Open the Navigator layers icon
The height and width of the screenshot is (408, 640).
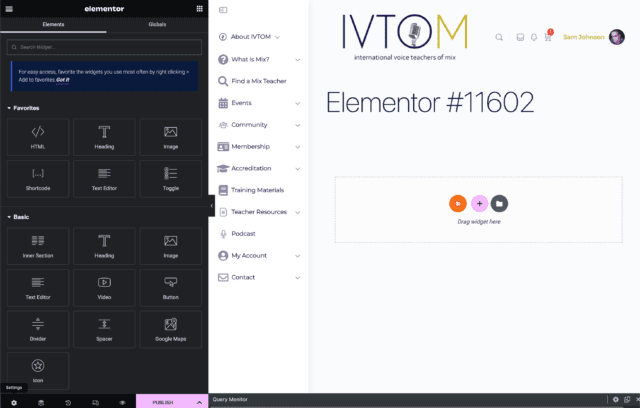41,402
